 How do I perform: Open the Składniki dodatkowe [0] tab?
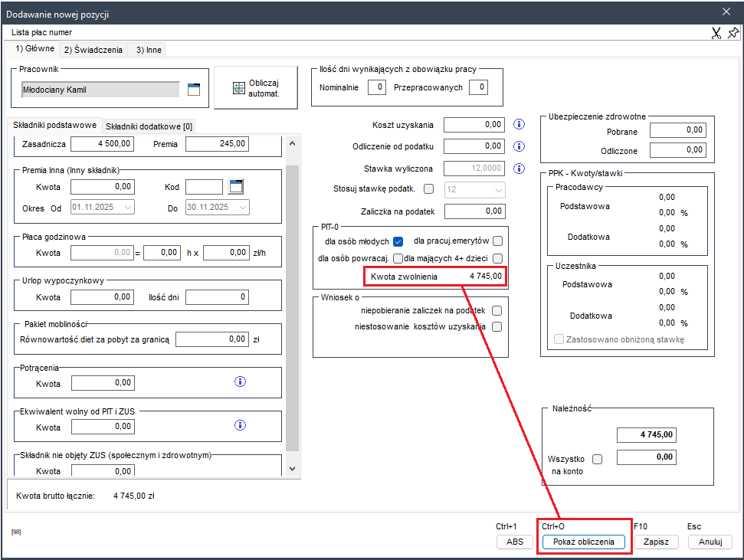click(149, 126)
